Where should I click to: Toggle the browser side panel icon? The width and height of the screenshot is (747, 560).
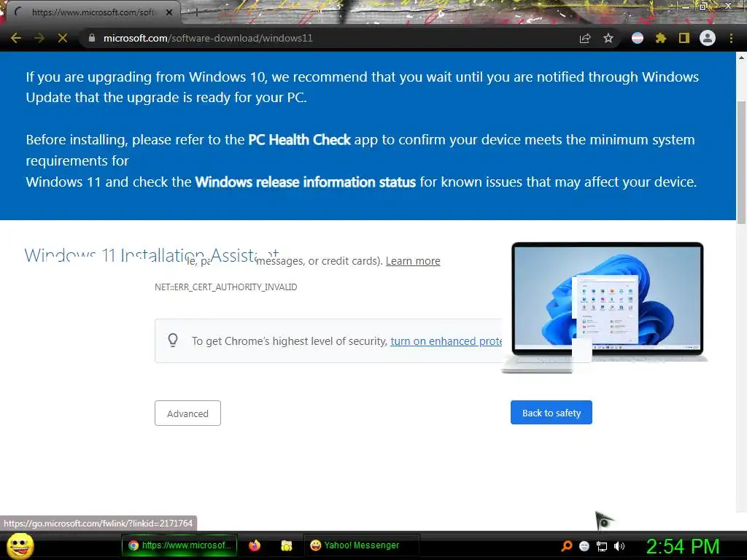click(x=684, y=38)
